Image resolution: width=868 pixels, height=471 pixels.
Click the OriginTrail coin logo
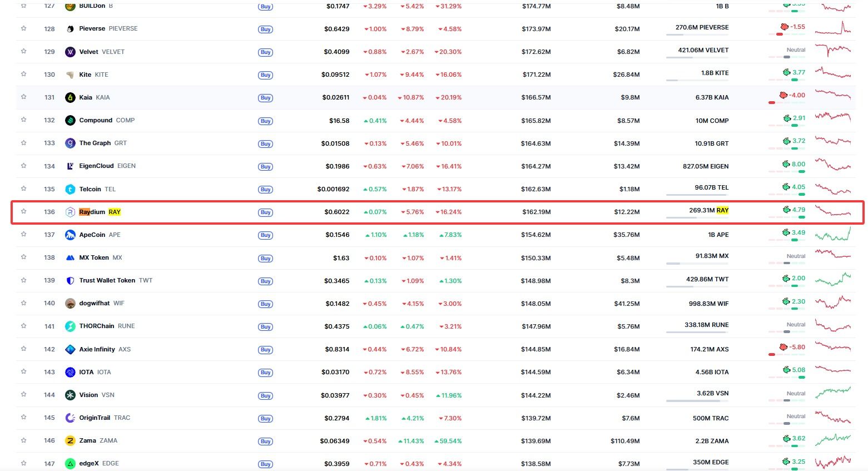[x=70, y=418]
